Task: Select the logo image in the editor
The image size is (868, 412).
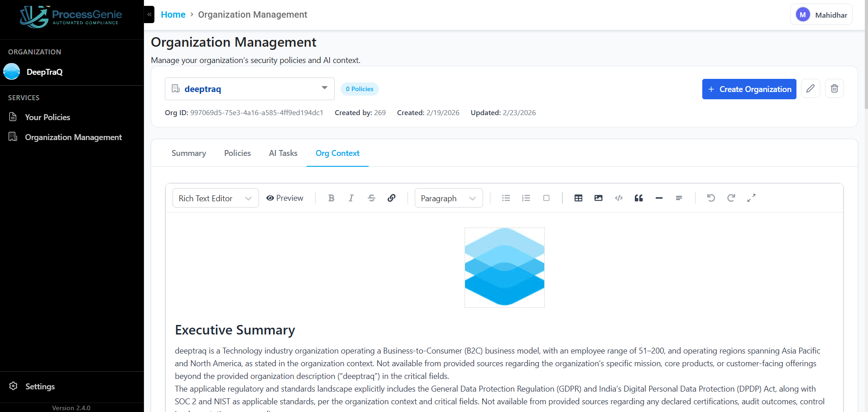Action: (504, 267)
